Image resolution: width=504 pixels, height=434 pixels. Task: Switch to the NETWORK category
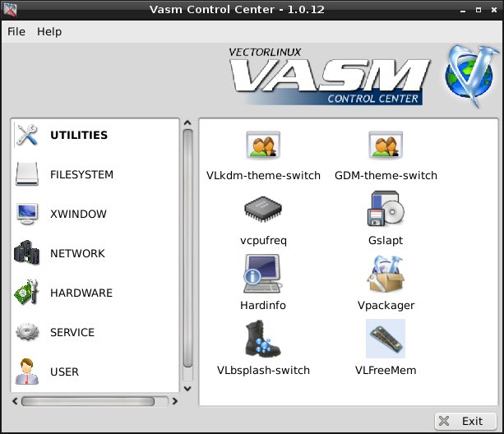click(77, 254)
